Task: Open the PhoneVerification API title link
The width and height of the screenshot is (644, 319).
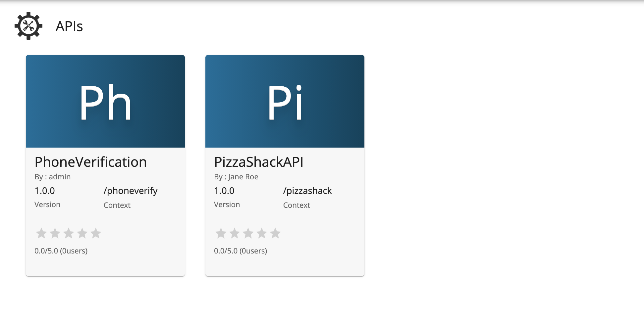Action: click(x=91, y=162)
